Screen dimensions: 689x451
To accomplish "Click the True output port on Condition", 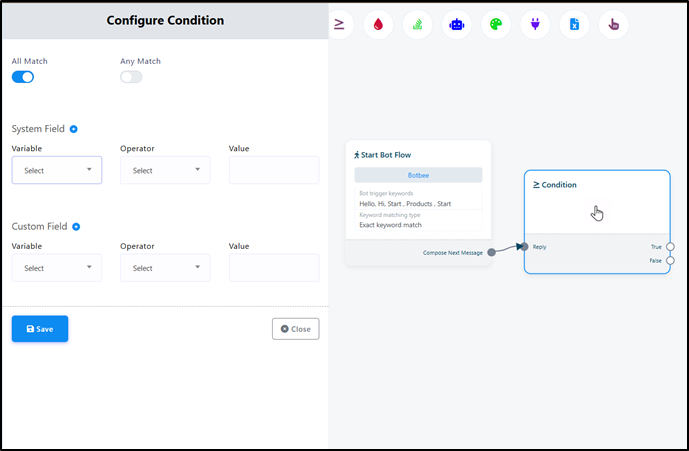I will [670, 246].
